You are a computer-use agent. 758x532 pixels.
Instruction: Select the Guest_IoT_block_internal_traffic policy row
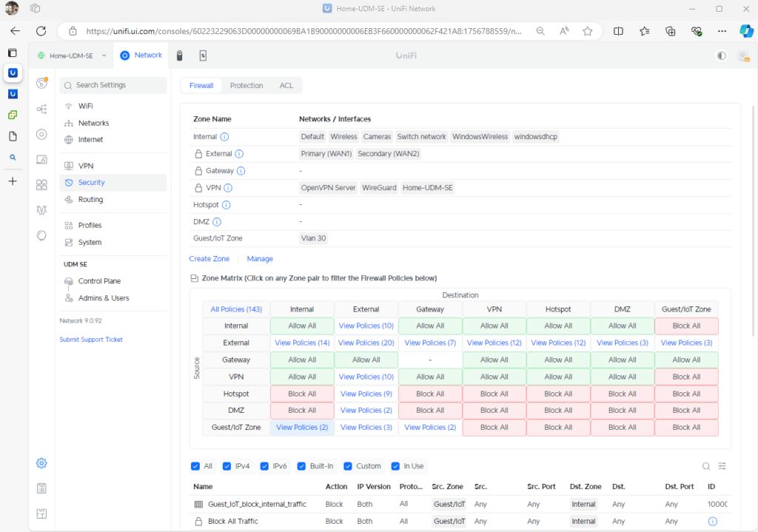pyautogui.click(x=460, y=505)
